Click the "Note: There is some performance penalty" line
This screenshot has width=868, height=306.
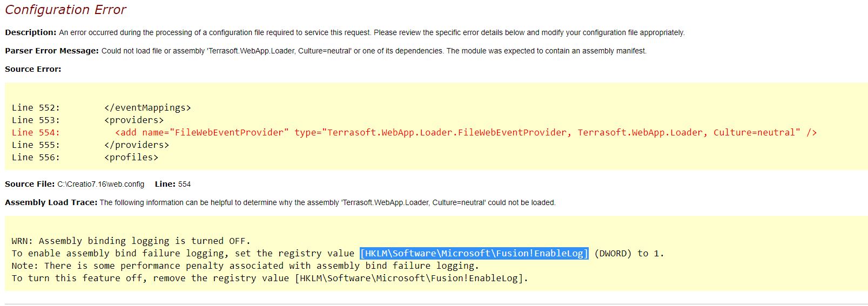pyautogui.click(x=245, y=266)
